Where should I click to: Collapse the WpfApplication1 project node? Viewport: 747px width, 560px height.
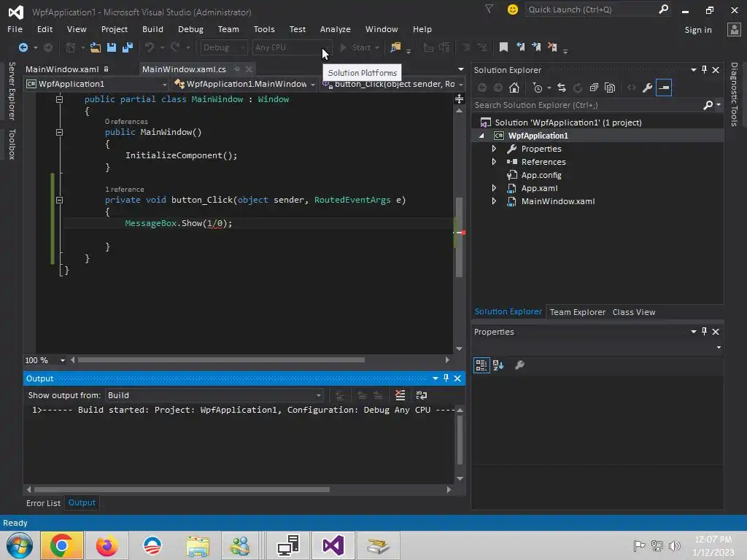point(481,136)
